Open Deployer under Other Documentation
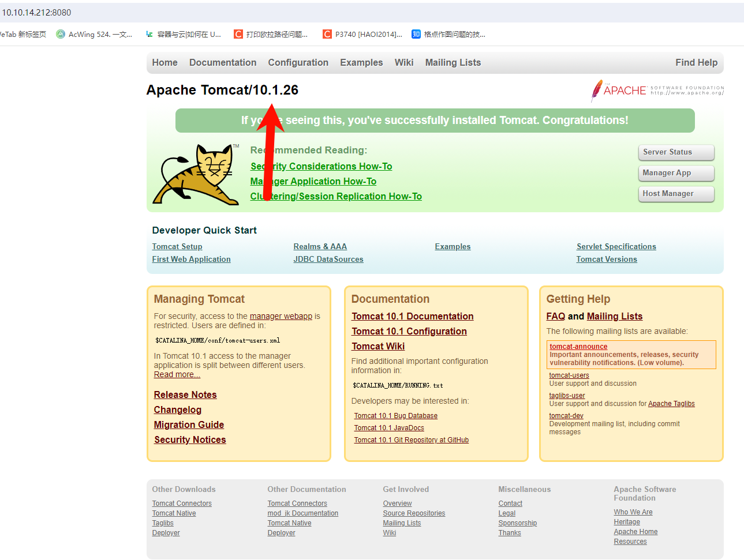Viewport: 744px width, 560px height. (281, 533)
